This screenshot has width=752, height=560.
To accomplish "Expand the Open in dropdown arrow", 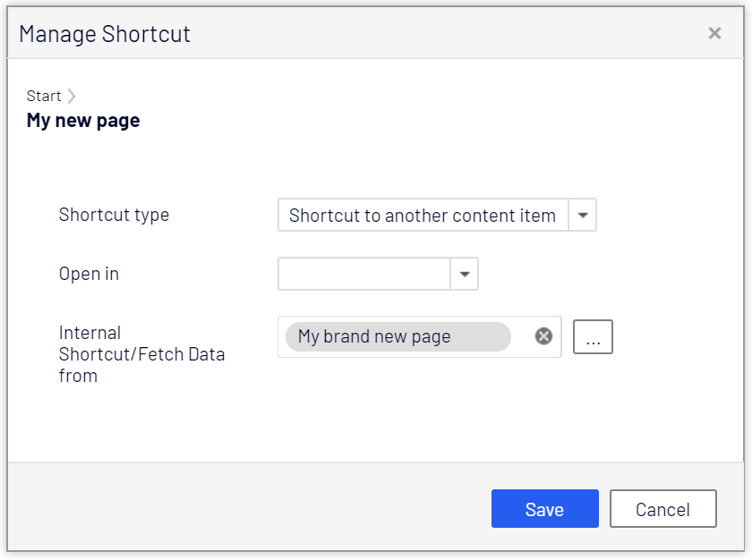I will click(465, 275).
